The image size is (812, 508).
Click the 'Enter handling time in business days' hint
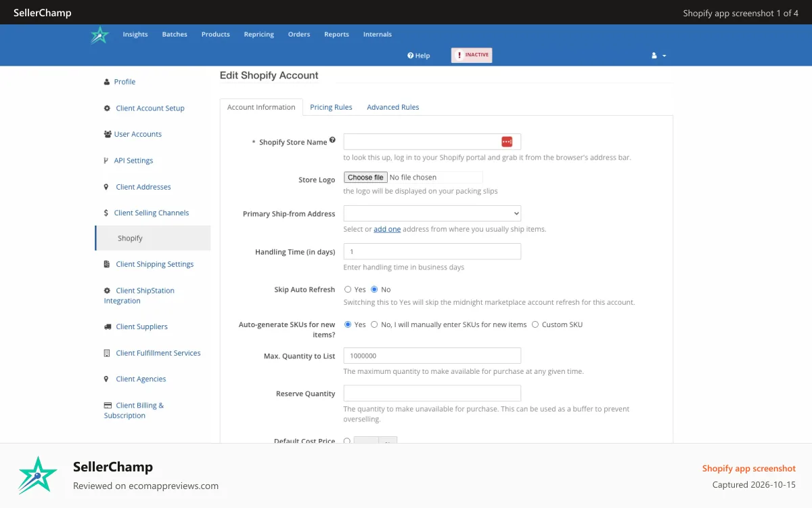(404, 267)
